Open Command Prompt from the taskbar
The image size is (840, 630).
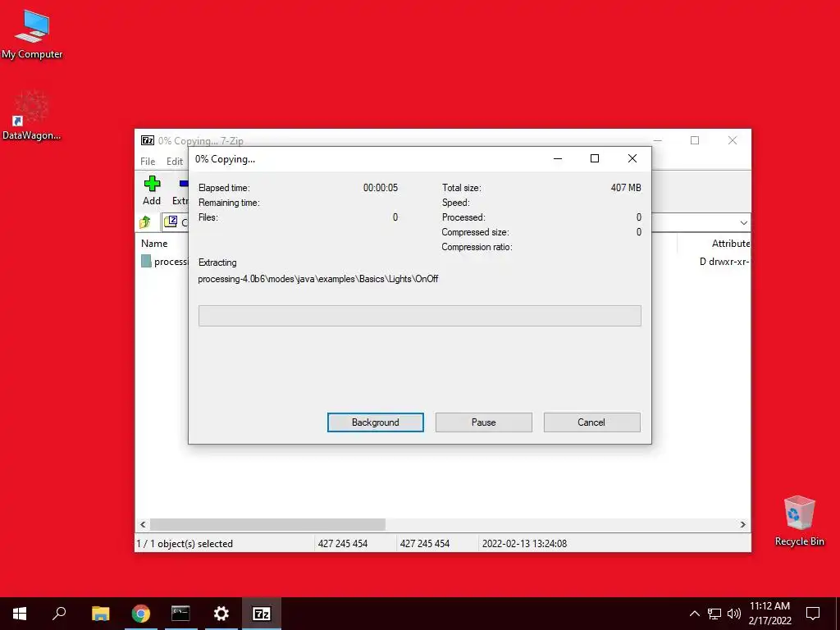(180, 614)
